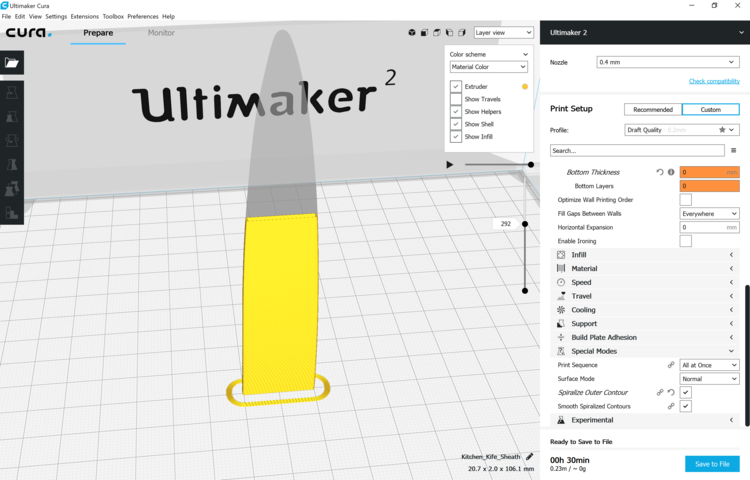The height and width of the screenshot is (480, 750).
Task: Switch to top view camera icon
Action: coord(437,33)
